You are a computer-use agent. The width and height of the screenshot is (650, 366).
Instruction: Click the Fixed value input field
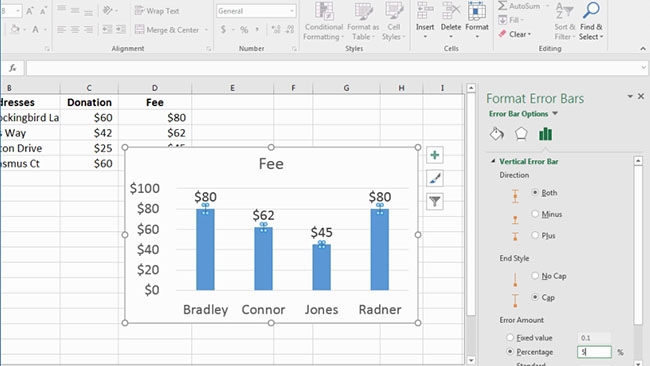(x=594, y=338)
